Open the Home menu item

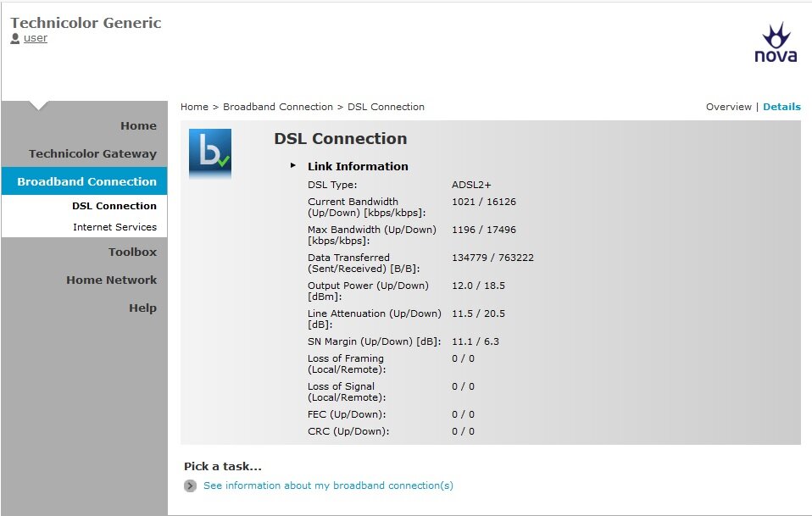(x=138, y=125)
